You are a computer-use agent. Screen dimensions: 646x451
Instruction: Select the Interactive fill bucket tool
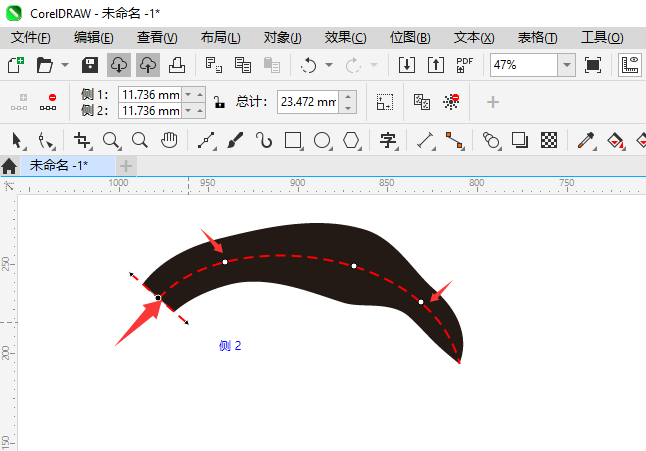[x=616, y=140]
